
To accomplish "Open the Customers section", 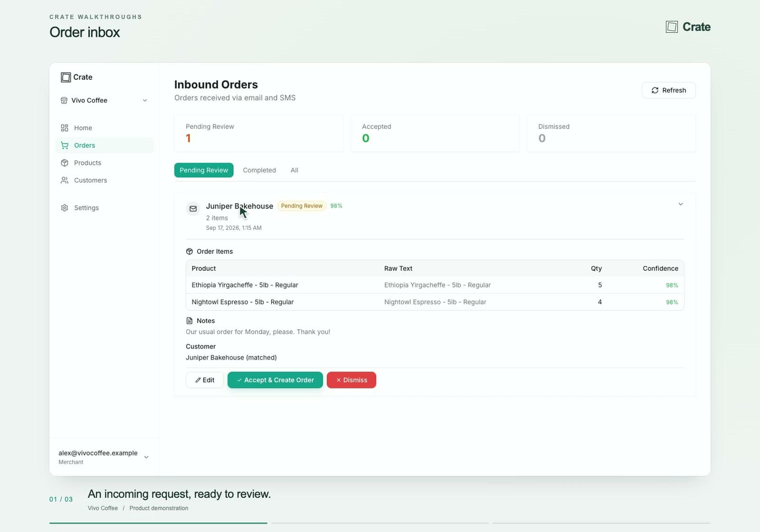I will coord(104,180).
